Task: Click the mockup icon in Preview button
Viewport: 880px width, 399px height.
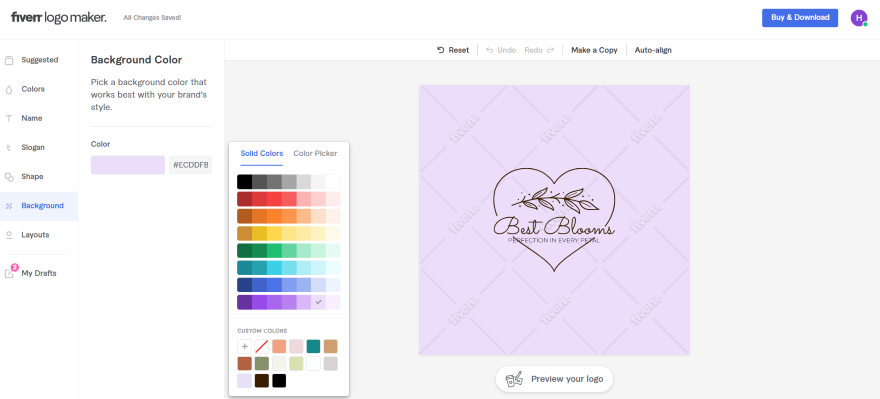Action: coord(514,379)
